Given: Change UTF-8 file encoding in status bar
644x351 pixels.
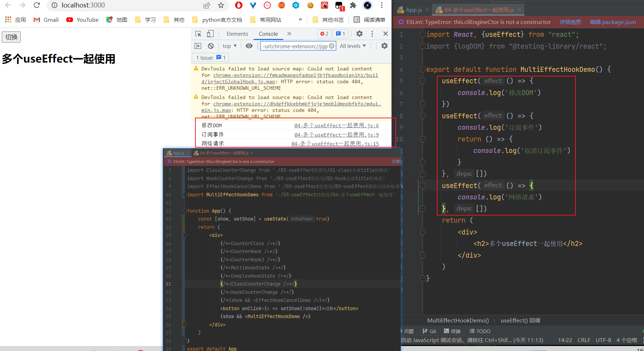Looking at the screenshot, I should pyautogui.click(x=603, y=340).
